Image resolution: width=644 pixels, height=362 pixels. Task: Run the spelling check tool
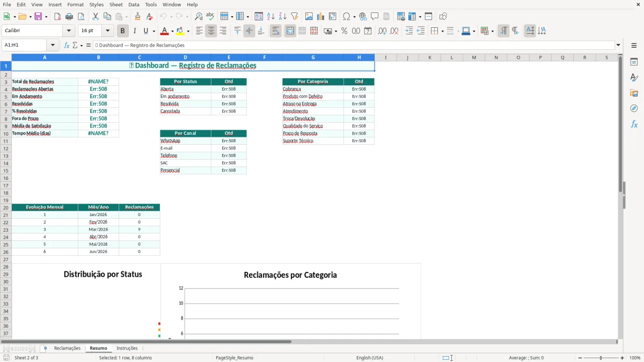coord(210,17)
